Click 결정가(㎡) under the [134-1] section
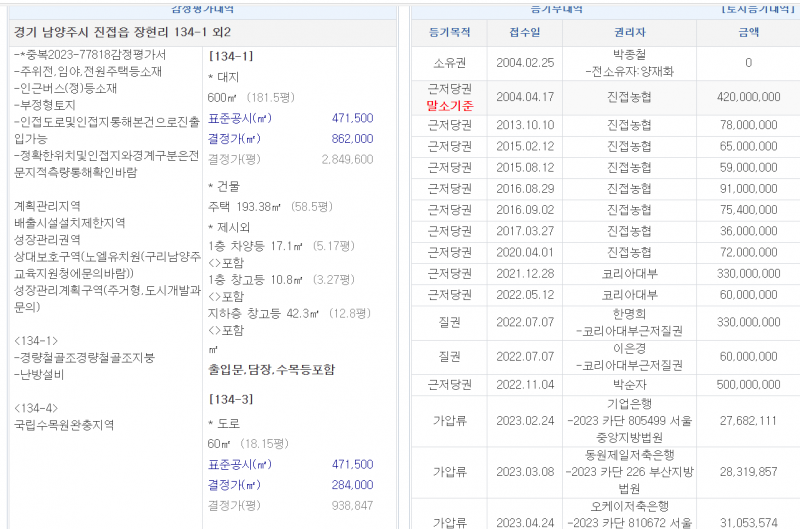The height and width of the screenshot is (529, 800). [238, 138]
